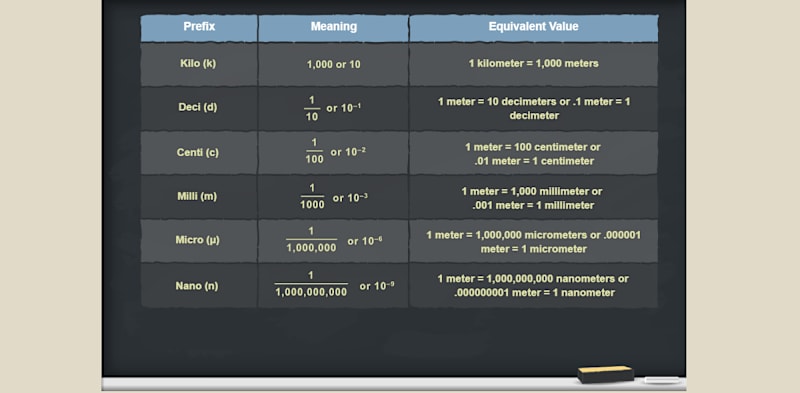Image resolution: width=800 pixels, height=393 pixels.
Task: Click the Centi (c) prefix cell
Action: (x=199, y=153)
